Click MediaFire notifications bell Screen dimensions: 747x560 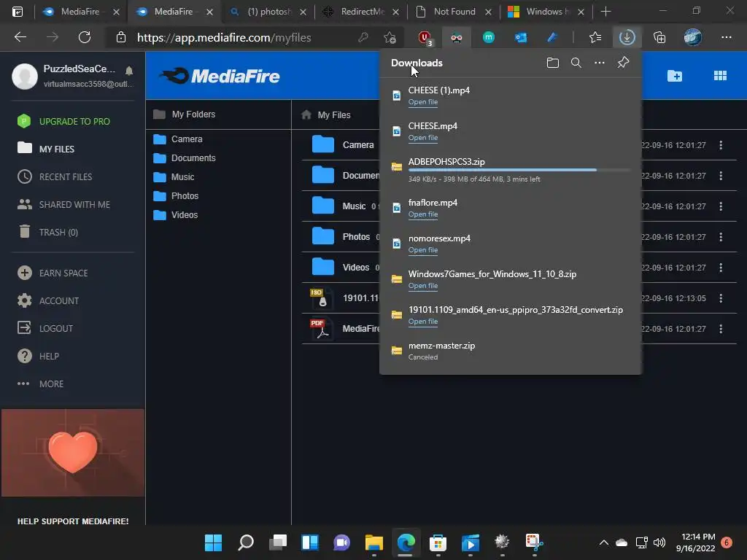point(129,71)
